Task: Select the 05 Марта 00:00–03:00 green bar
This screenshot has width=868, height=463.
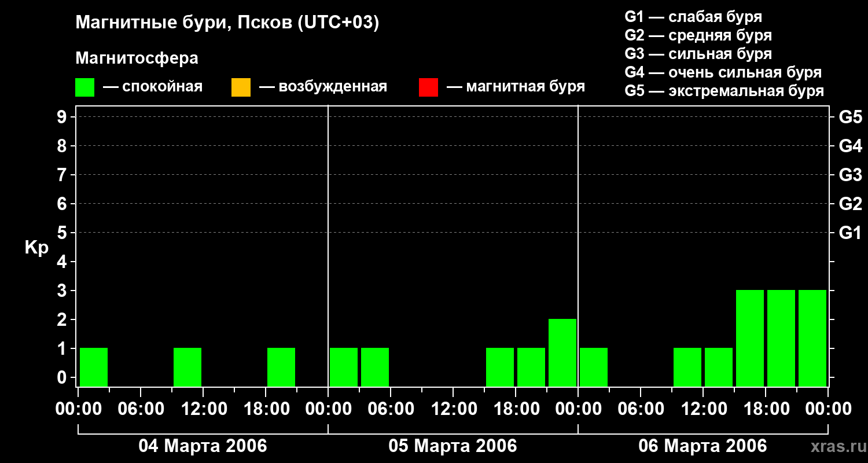Action: tap(344, 367)
